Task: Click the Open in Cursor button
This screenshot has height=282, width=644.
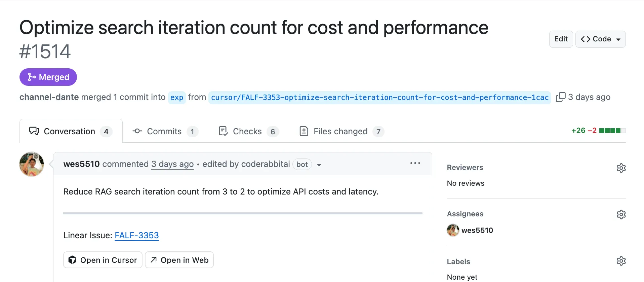Action: [103, 260]
